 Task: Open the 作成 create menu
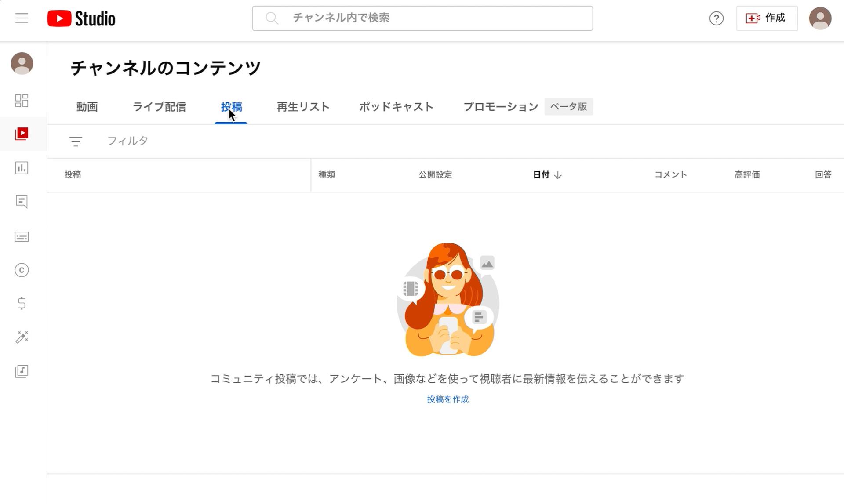[x=767, y=18]
